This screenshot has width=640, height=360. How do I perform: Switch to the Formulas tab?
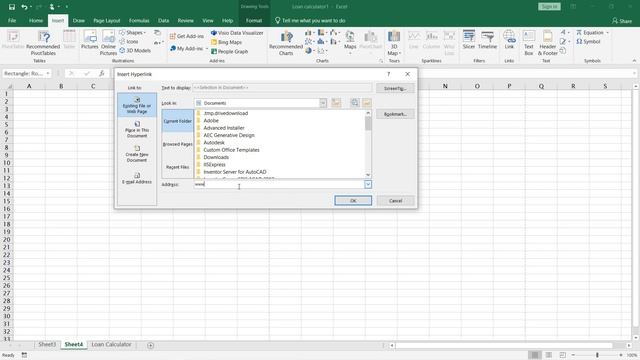(139, 20)
